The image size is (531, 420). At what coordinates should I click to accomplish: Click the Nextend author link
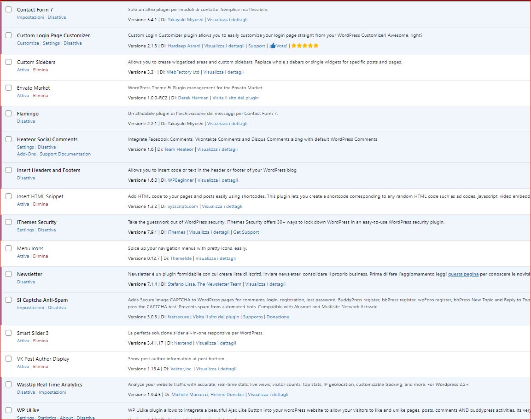(183, 343)
